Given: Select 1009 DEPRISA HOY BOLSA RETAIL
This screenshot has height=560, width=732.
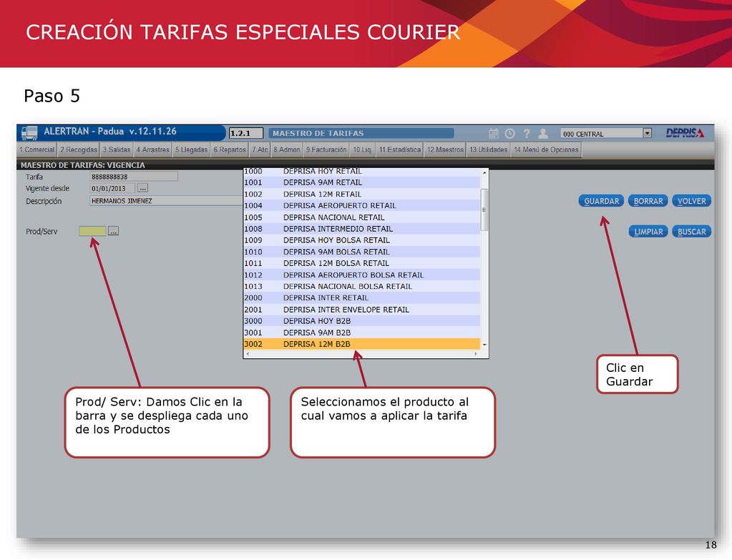Looking at the screenshot, I should 362,240.
